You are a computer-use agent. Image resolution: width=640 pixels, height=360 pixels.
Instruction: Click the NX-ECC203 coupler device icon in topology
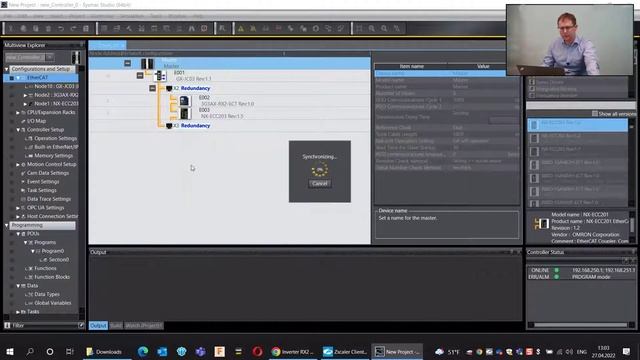184,113
